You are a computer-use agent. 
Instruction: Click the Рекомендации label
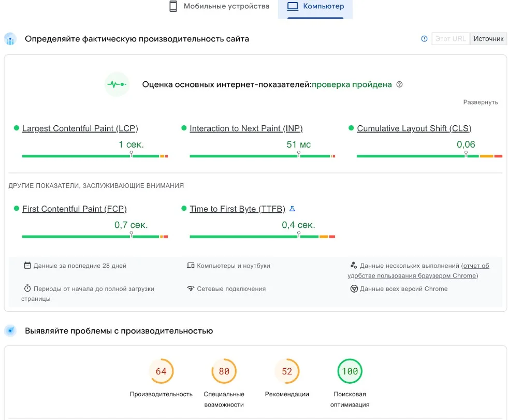point(287,394)
